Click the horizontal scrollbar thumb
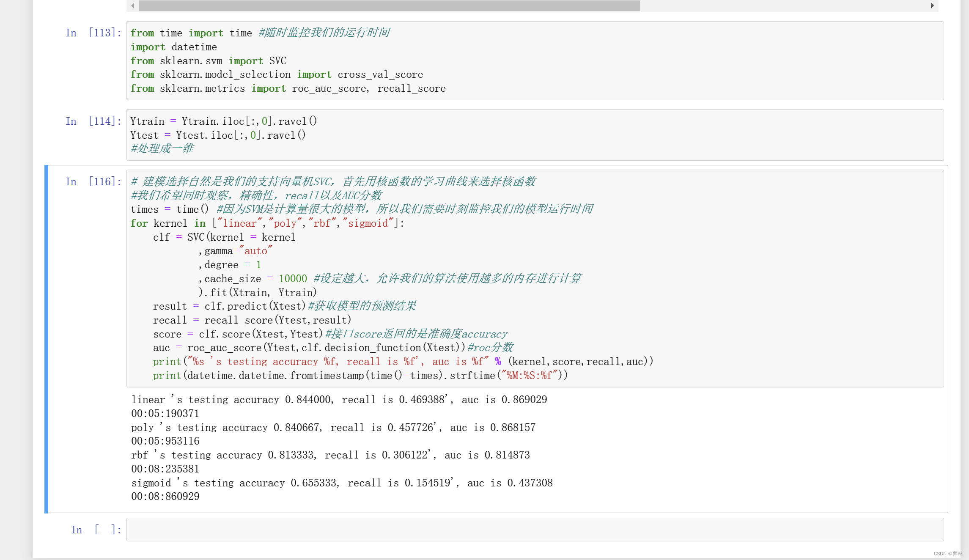This screenshot has height=560, width=969. 389,5
